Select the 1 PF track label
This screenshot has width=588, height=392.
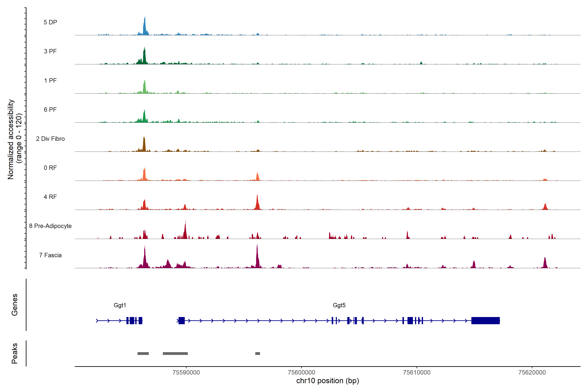(x=50, y=81)
